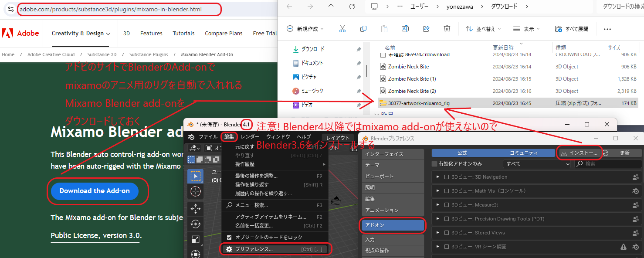Click the add-on search field in Preferences
The height and width of the screenshot is (258, 644).
(608, 164)
